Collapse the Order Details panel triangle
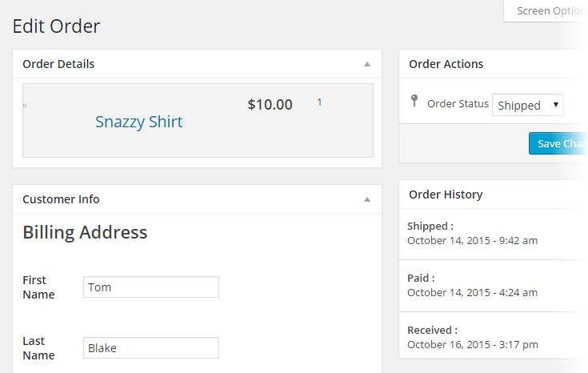 coord(367,64)
